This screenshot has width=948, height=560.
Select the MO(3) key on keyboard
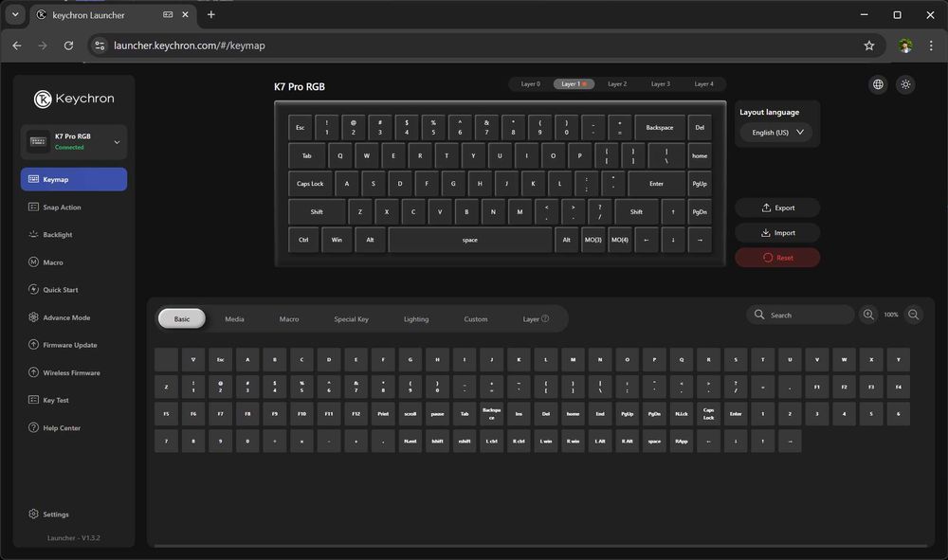(593, 240)
